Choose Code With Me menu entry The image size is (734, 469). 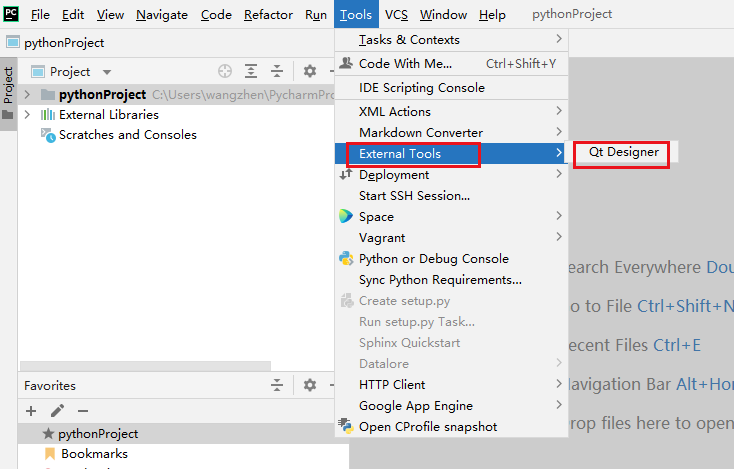click(451, 63)
